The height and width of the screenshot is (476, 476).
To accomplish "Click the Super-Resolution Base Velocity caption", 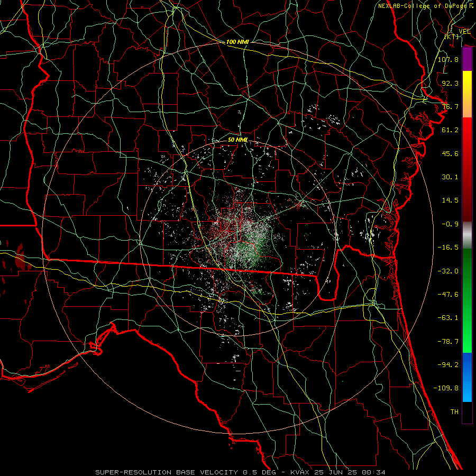I will pos(241,472).
